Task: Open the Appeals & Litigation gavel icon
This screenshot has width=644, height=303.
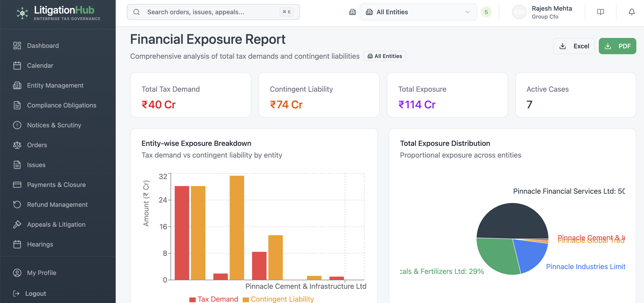Action: click(17, 224)
